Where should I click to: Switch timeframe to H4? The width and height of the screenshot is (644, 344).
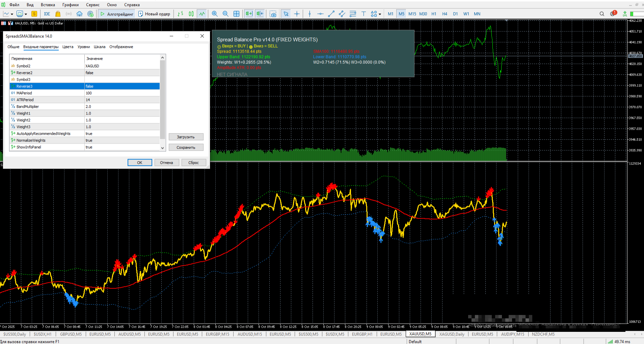click(445, 14)
